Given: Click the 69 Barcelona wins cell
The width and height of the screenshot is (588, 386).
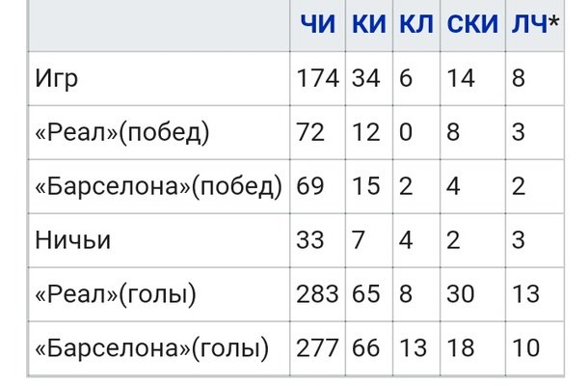Looking at the screenshot, I should (310, 186).
